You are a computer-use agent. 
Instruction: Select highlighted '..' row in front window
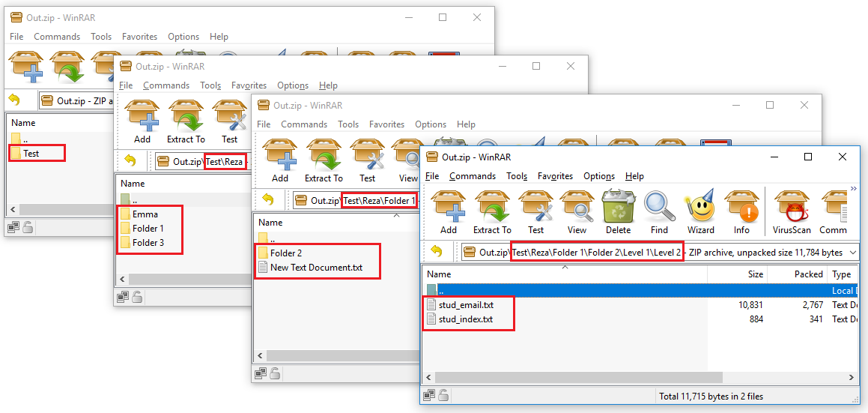coord(640,290)
